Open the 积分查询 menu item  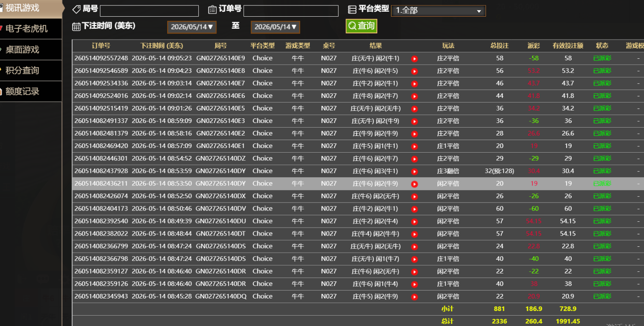pos(30,70)
